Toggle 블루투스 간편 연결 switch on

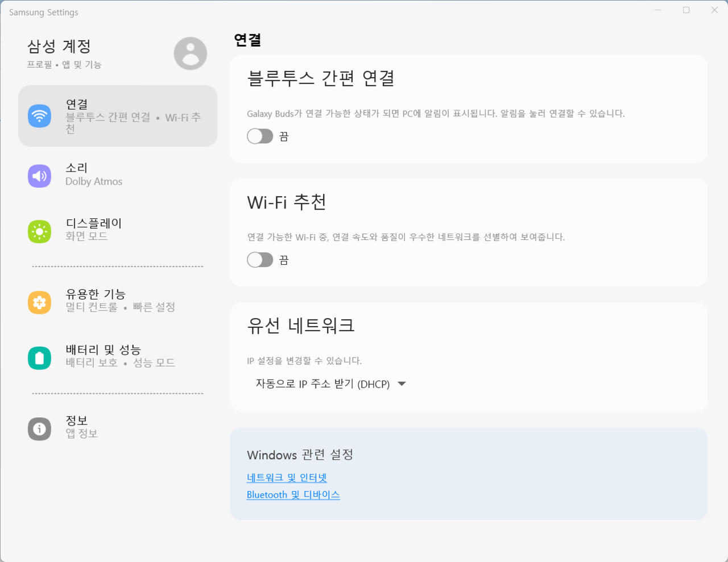point(260,136)
